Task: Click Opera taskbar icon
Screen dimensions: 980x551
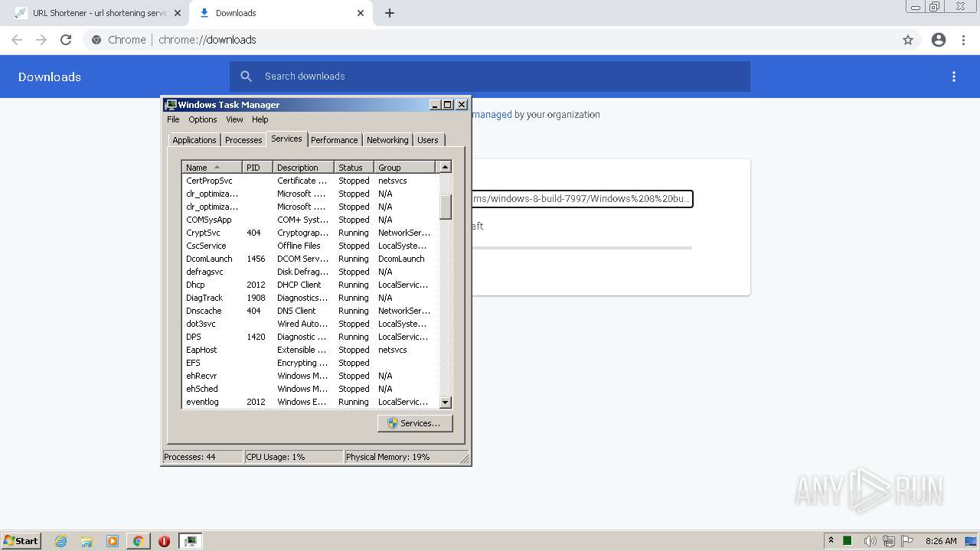Action: [x=164, y=541]
